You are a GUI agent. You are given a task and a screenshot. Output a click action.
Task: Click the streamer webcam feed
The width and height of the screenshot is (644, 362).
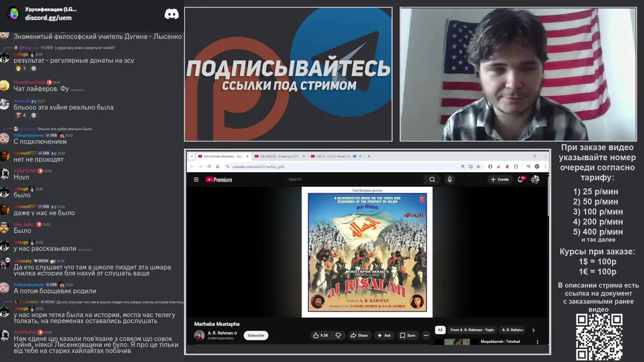(x=518, y=74)
